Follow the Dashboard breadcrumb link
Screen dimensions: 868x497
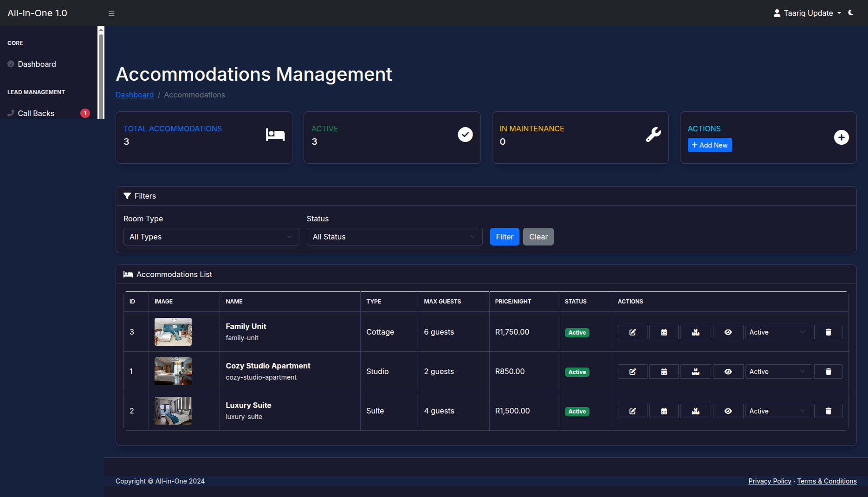click(135, 95)
